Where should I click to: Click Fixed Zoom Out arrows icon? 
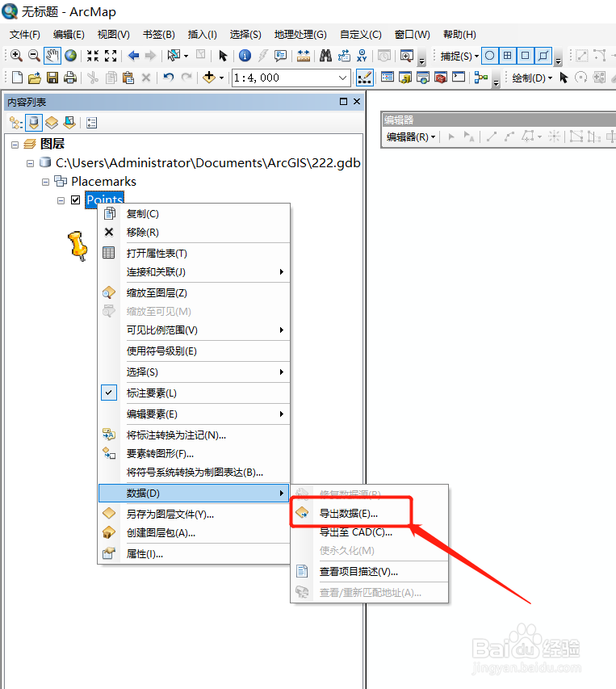coord(111,56)
